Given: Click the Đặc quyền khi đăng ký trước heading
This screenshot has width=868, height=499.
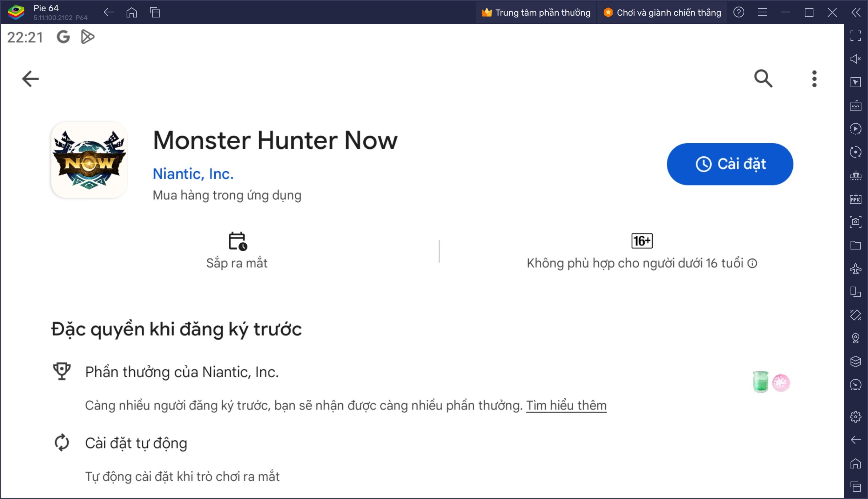Looking at the screenshot, I should [x=176, y=329].
